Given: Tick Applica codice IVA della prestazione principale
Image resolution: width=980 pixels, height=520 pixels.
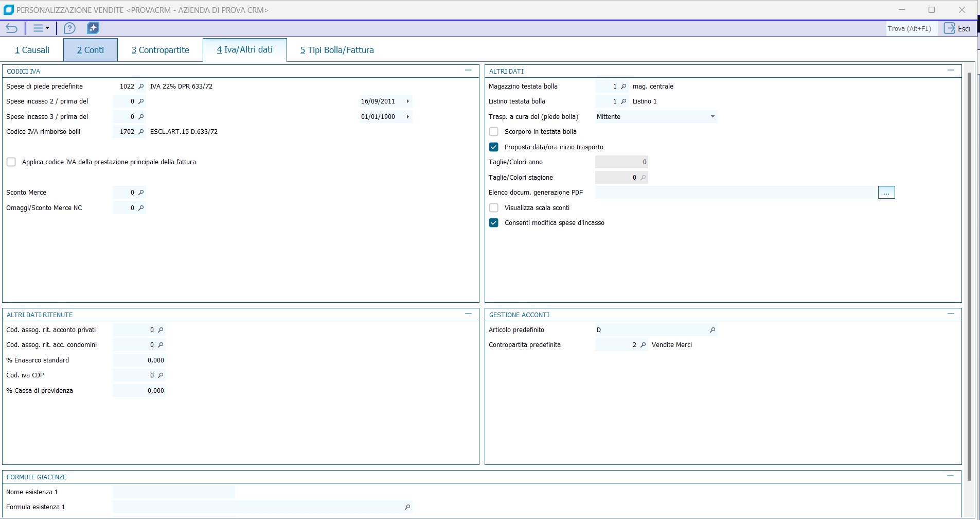Looking at the screenshot, I should pyautogui.click(x=11, y=162).
